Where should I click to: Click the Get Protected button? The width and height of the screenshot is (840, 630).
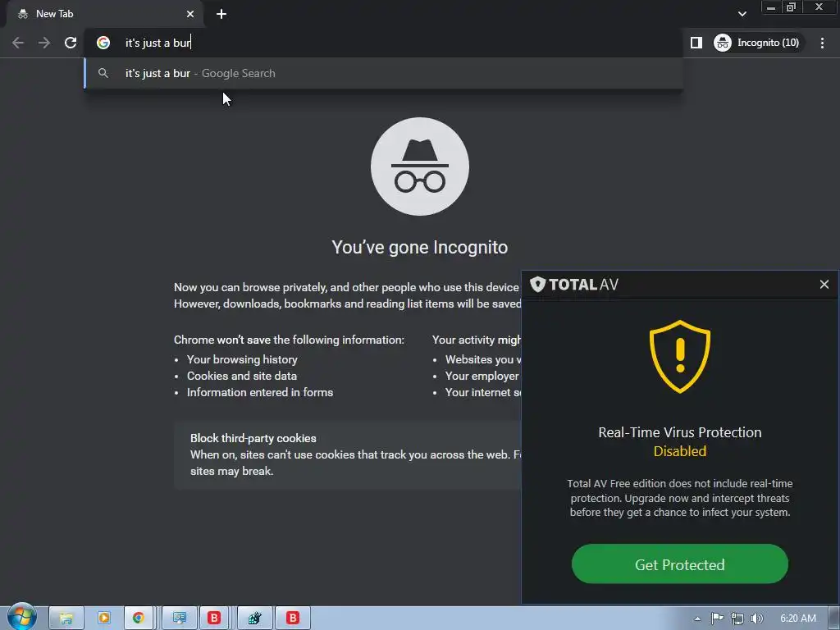coord(680,564)
